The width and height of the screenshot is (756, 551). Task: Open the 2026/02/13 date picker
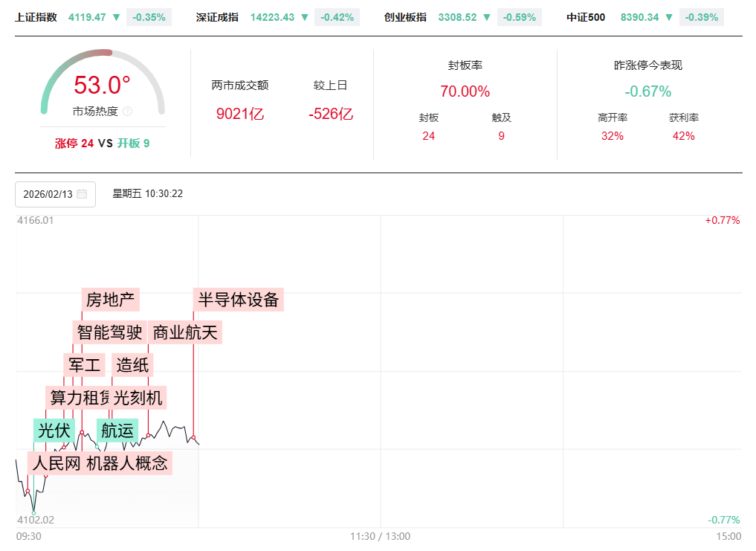pyautogui.click(x=55, y=194)
